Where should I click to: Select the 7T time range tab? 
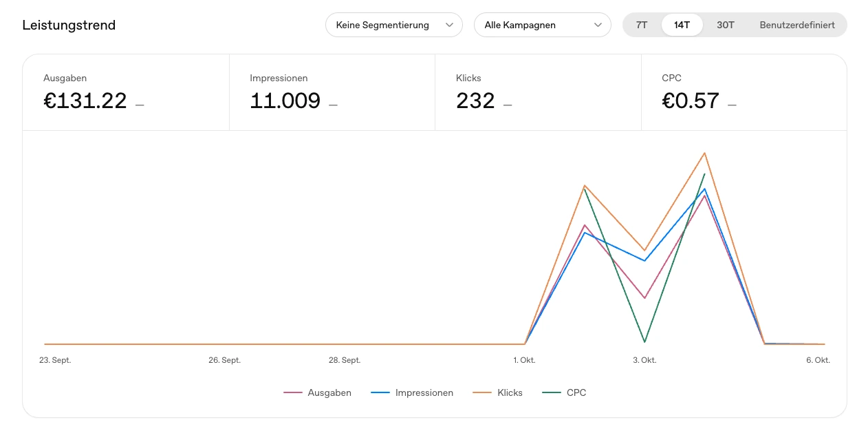click(642, 25)
